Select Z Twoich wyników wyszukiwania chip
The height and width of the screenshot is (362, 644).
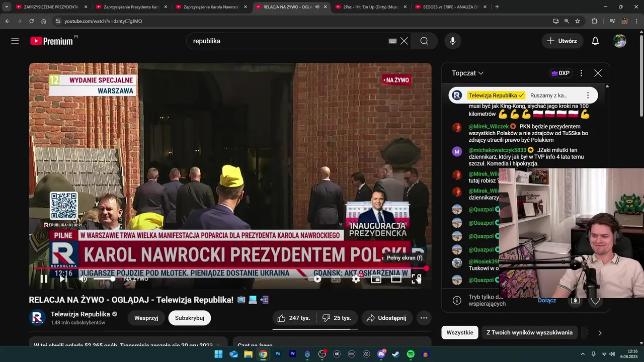click(x=529, y=332)
